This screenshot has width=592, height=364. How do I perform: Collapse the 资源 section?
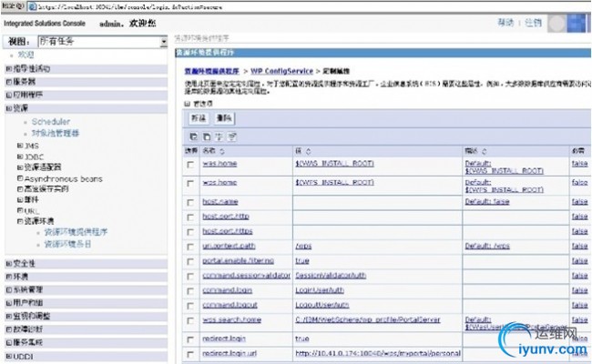(9, 108)
